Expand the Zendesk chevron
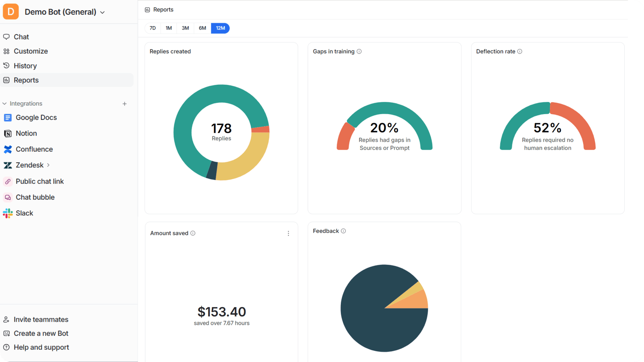 click(x=48, y=165)
